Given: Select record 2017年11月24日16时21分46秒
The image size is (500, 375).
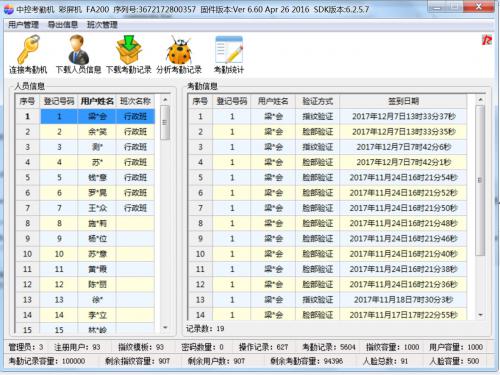Looking at the screenshot, I should (328, 239).
